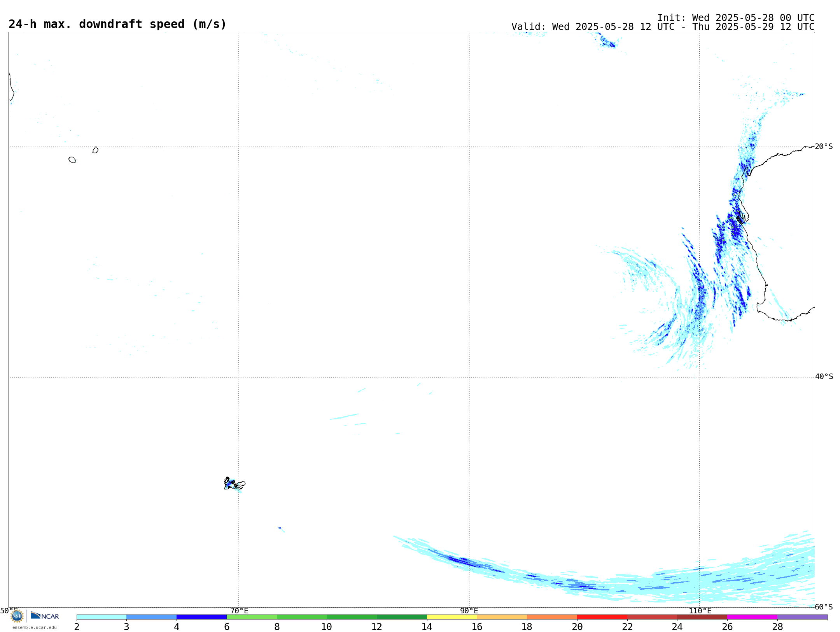This screenshot has width=840, height=632.
Task: Click the colorbar tick label '26'
Action: (727, 627)
